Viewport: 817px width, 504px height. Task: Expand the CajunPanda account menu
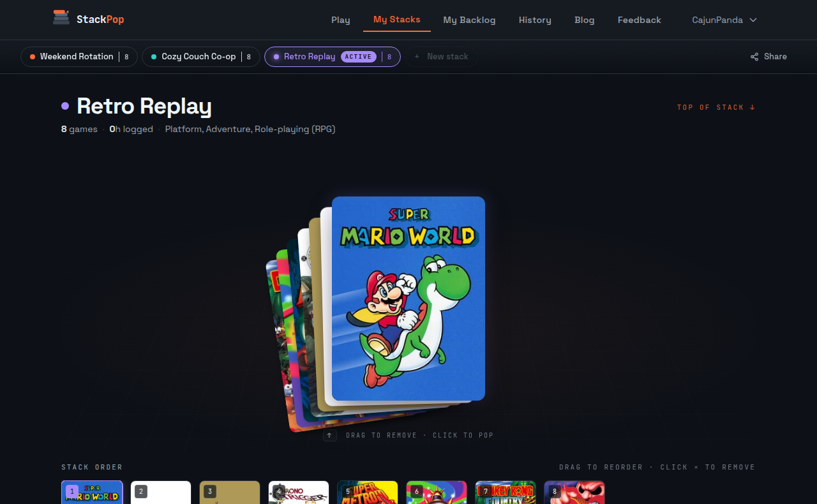(724, 20)
